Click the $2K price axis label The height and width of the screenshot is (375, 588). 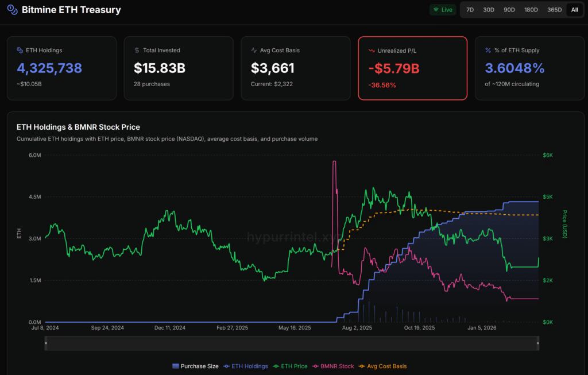(x=547, y=280)
